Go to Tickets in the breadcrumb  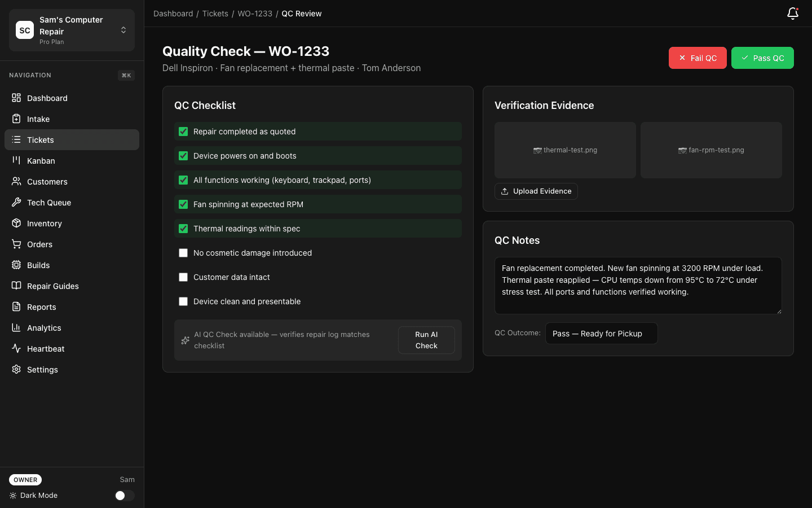pyautogui.click(x=215, y=13)
